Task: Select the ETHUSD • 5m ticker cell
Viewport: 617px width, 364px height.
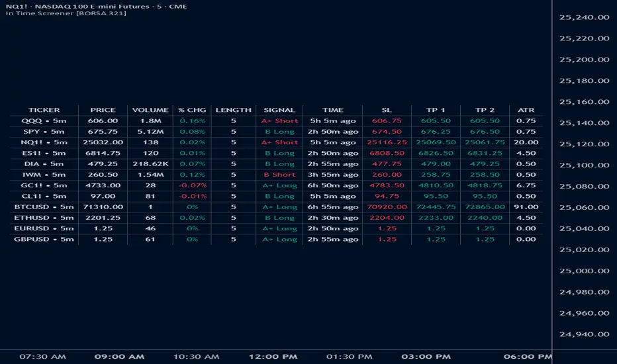Action: (x=44, y=218)
